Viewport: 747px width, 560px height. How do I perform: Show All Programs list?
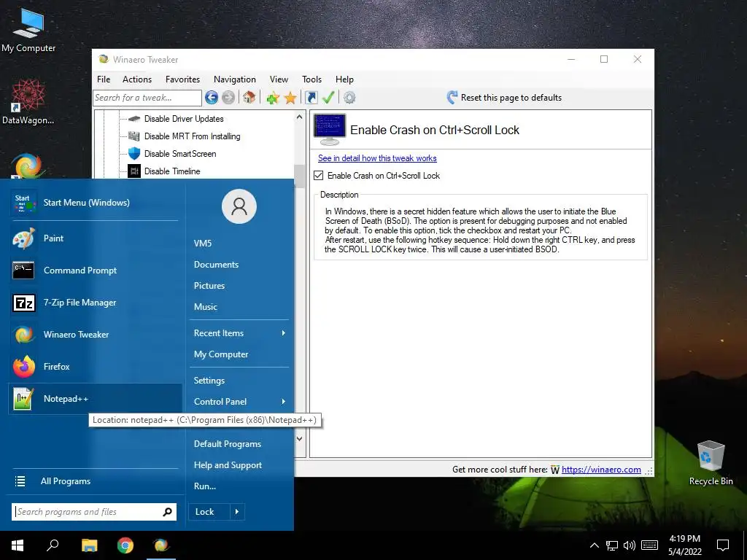pos(95,481)
